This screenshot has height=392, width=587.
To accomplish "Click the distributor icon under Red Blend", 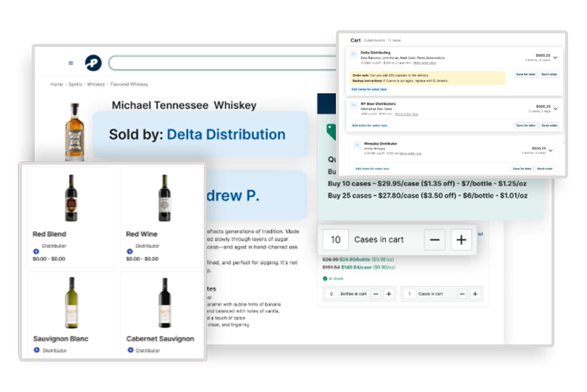I will click(x=36, y=251).
